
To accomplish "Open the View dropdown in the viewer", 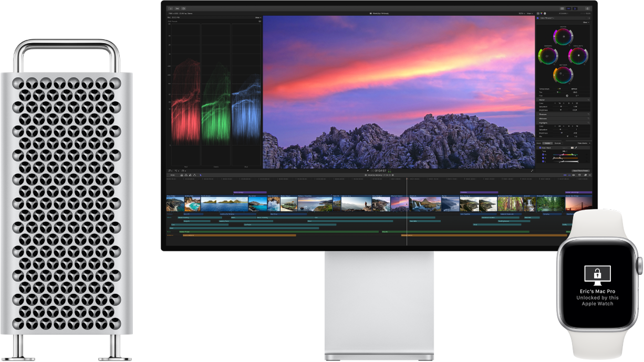I will click(x=531, y=13).
